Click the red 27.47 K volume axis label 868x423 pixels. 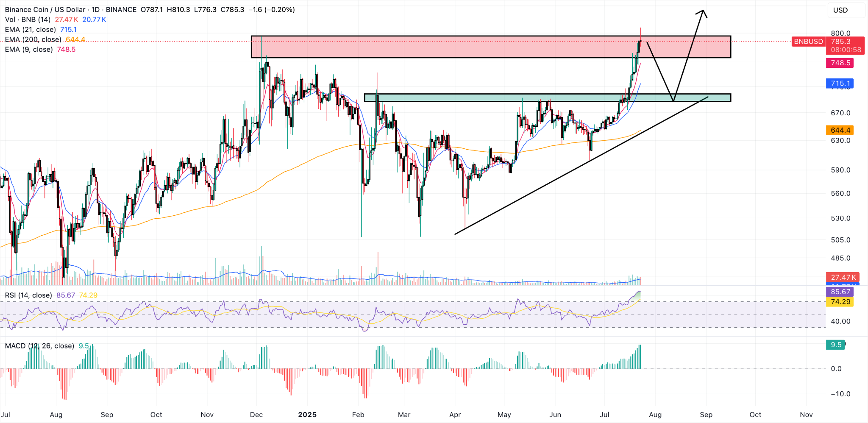pyautogui.click(x=843, y=277)
